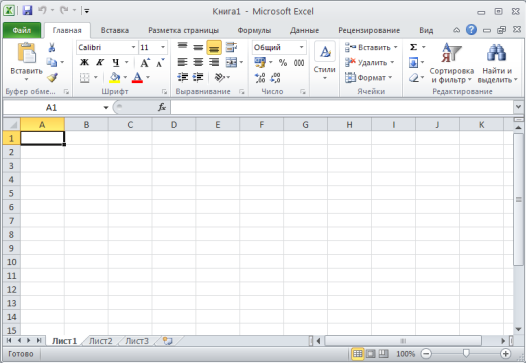This screenshot has width=527, height=364.
Task: Switch to the Вид tab
Action: pyautogui.click(x=426, y=30)
